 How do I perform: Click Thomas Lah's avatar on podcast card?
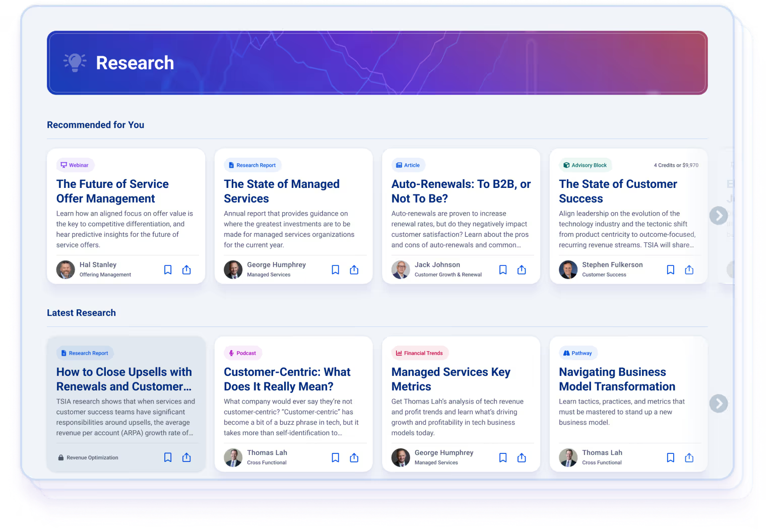tap(233, 457)
